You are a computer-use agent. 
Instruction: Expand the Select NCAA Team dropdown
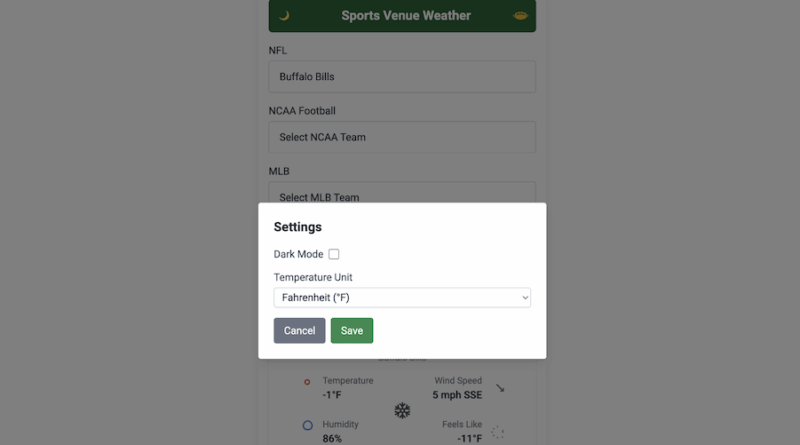point(402,137)
